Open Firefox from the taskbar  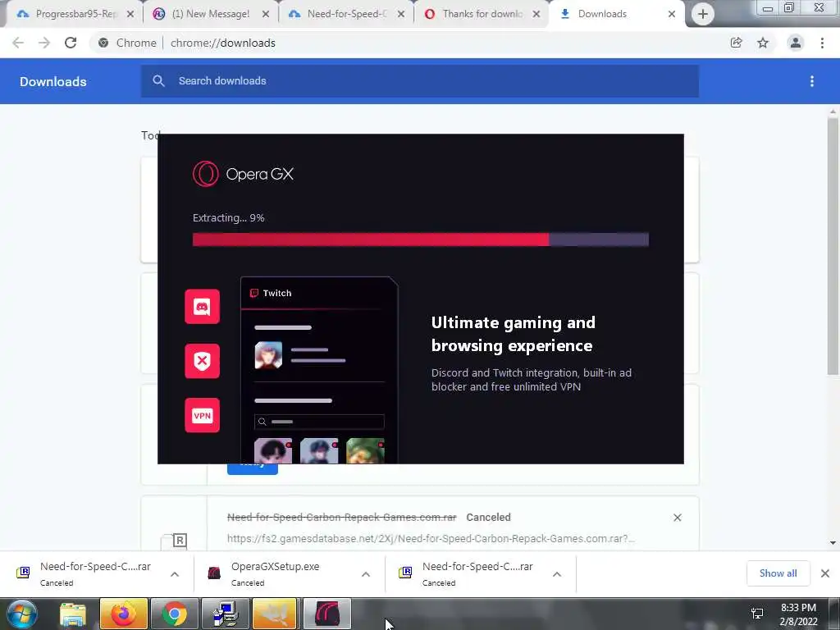point(123,614)
